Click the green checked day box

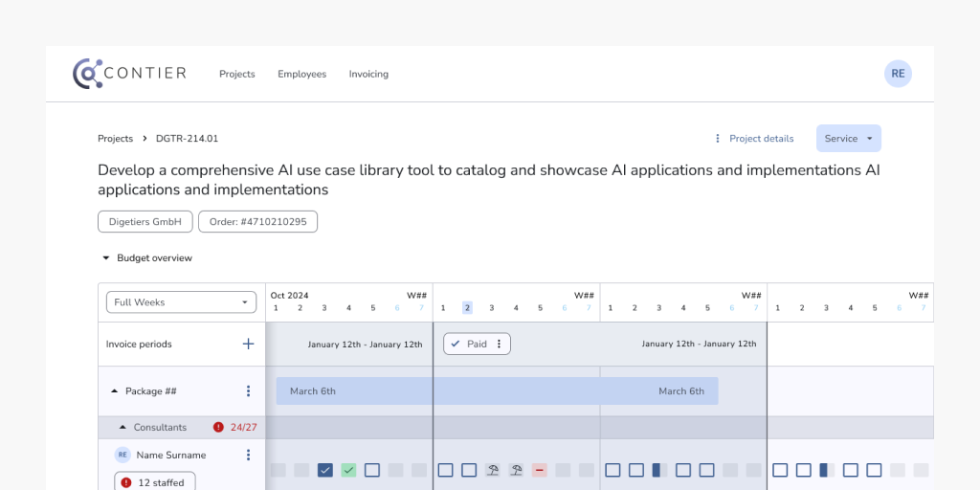pos(348,470)
